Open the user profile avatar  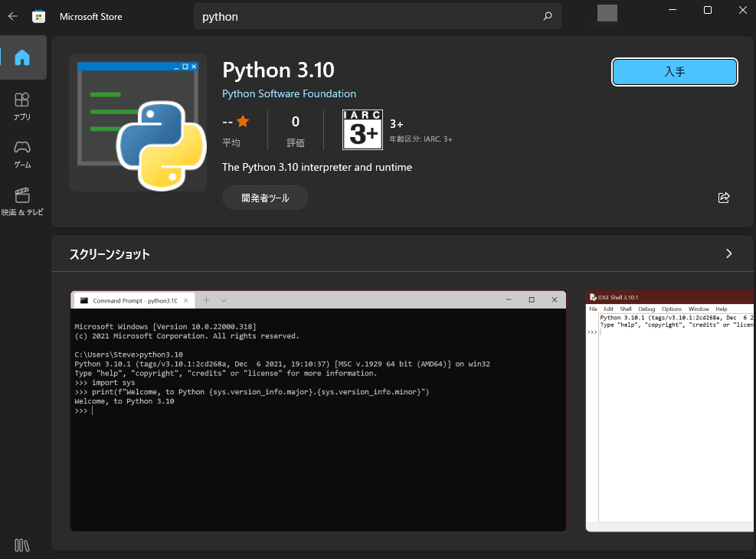[607, 13]
